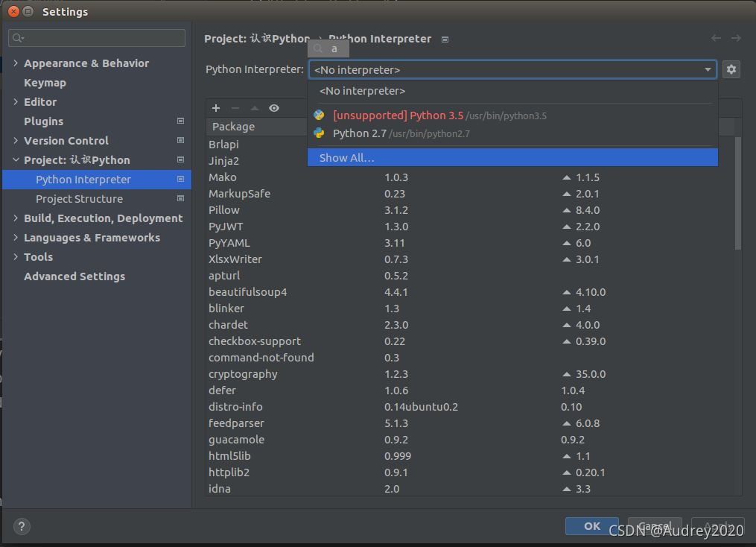
Task: Select the distro-info package row
Action: point(470,407)
